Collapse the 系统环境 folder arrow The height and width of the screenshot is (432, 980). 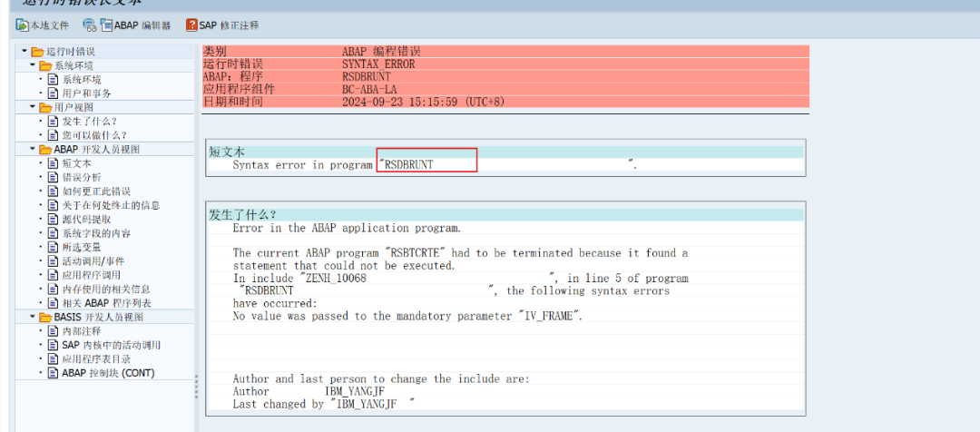(33, 65)
